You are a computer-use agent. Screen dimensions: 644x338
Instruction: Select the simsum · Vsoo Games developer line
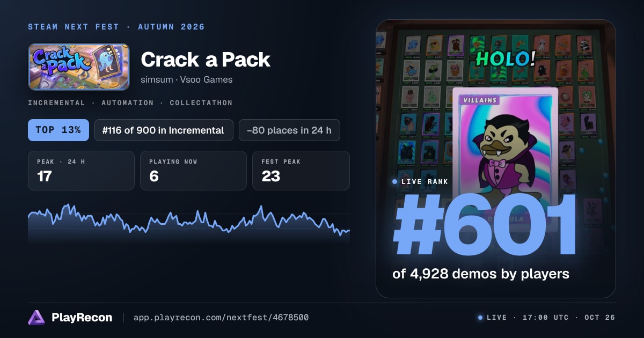point(187,79)
